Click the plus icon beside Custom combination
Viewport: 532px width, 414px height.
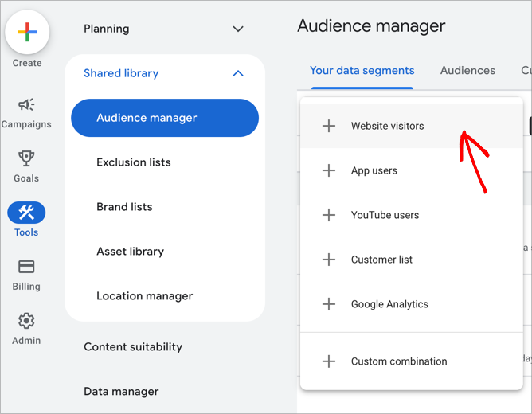[329, 361]
